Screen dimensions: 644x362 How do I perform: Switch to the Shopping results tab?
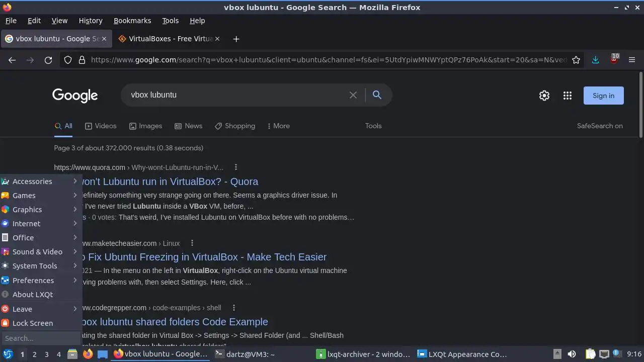click(235, 126)
